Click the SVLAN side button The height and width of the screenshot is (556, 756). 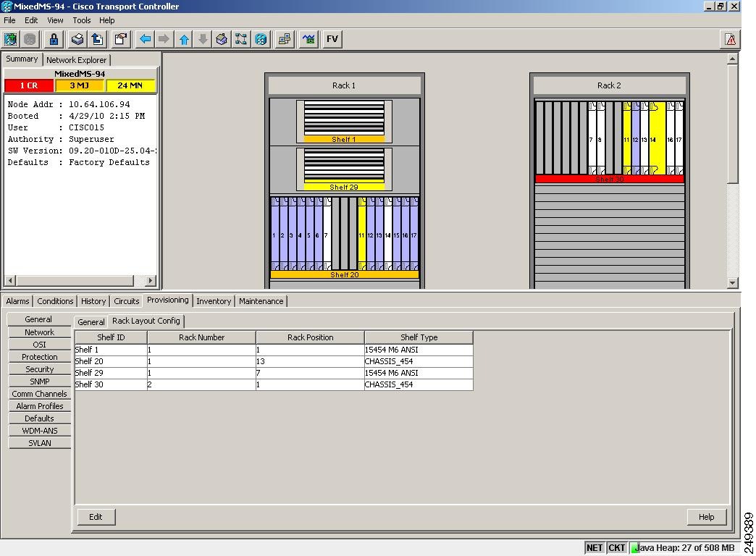point(40,442)
